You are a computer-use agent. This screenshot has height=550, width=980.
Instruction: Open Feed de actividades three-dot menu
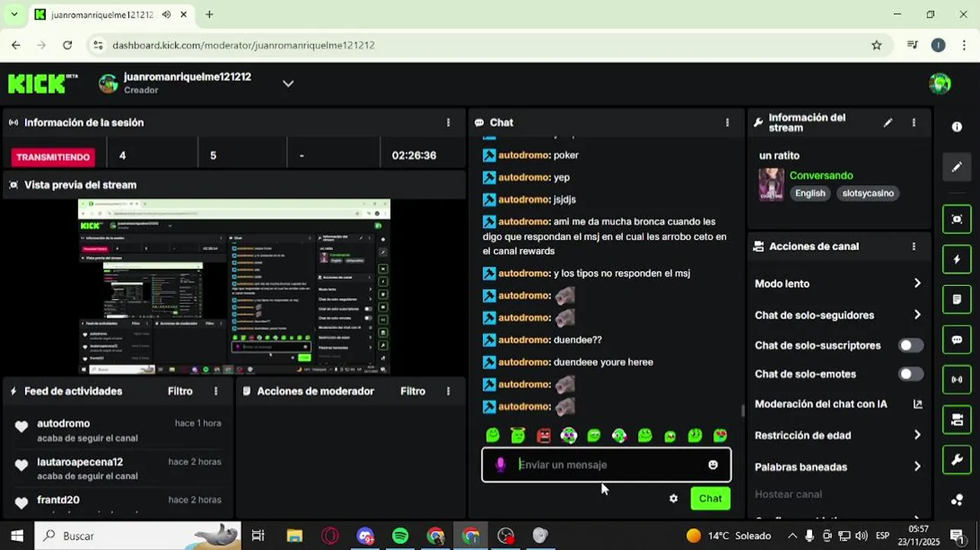coord(216,391)
